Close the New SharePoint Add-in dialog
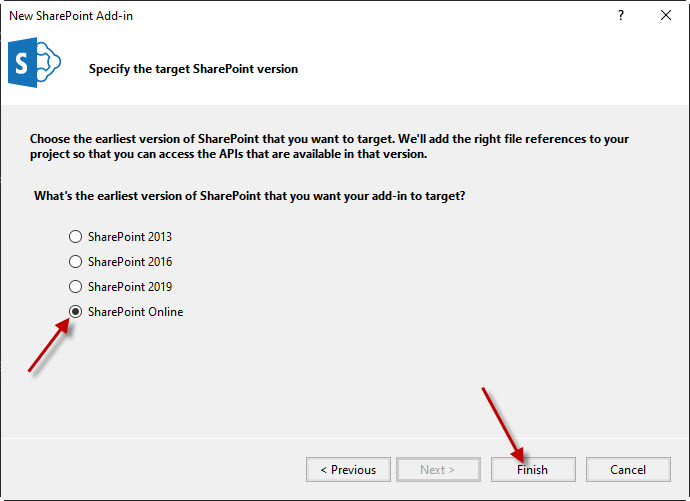 click(x=666, y=15)
